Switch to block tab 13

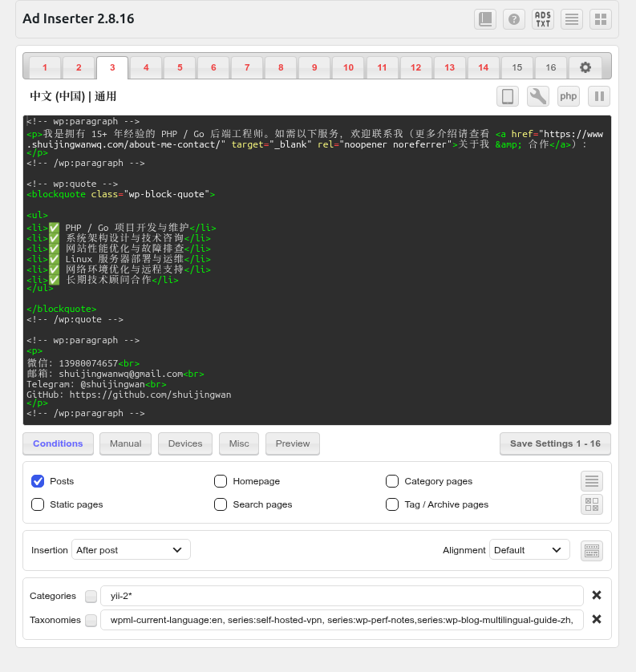(450, 67)
